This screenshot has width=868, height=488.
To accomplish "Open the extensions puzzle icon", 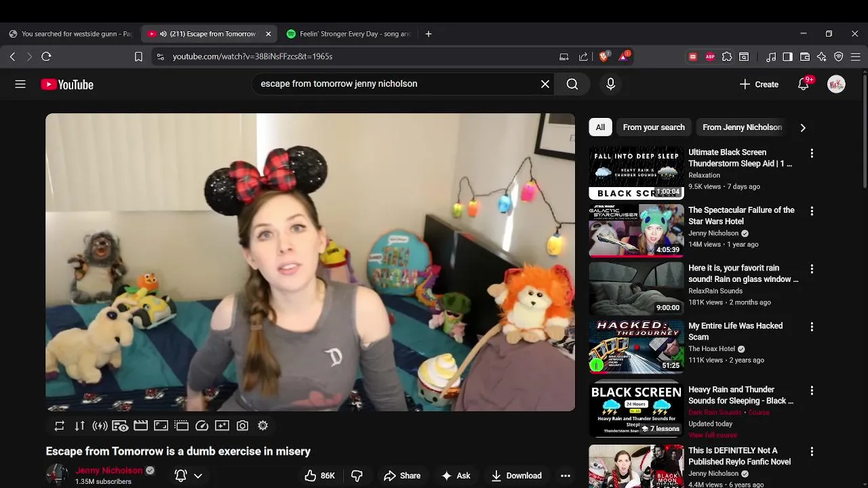I will pos(727,57).
